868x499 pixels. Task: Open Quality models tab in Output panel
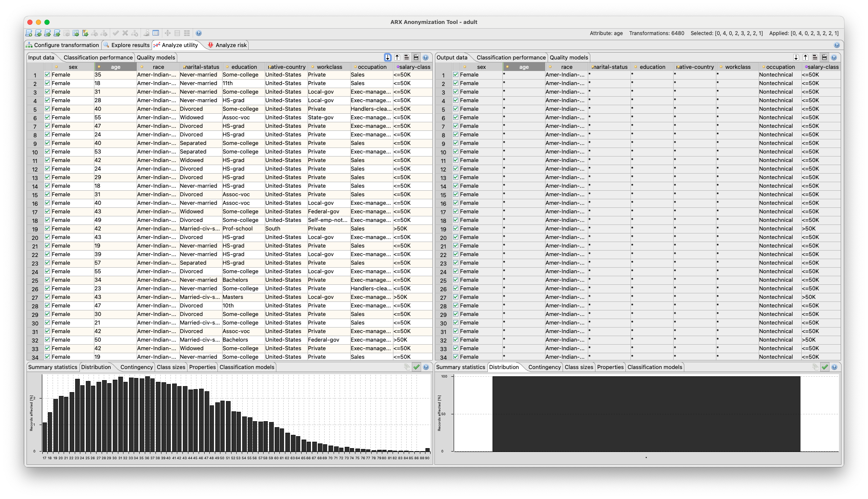click(x=569, y=57)
